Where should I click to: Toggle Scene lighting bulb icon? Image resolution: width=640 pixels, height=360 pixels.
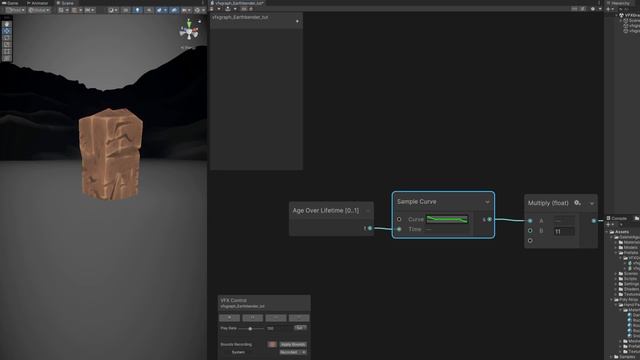point(138,10)
